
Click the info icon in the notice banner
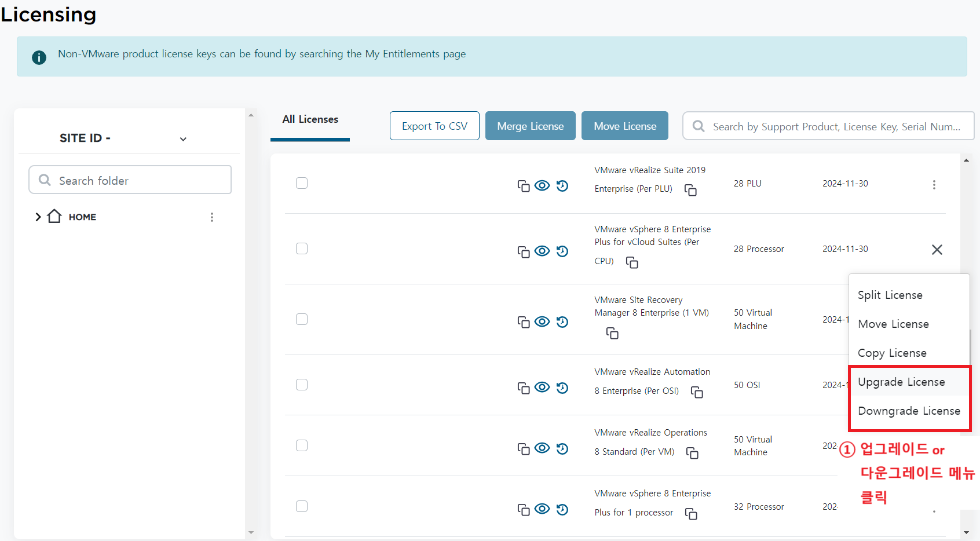[39, 57]
